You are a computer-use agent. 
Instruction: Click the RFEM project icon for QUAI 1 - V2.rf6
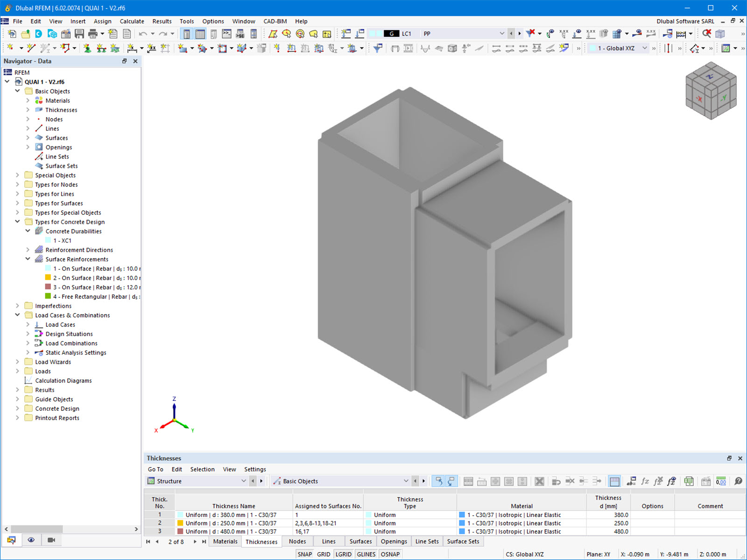coord(19,82)
